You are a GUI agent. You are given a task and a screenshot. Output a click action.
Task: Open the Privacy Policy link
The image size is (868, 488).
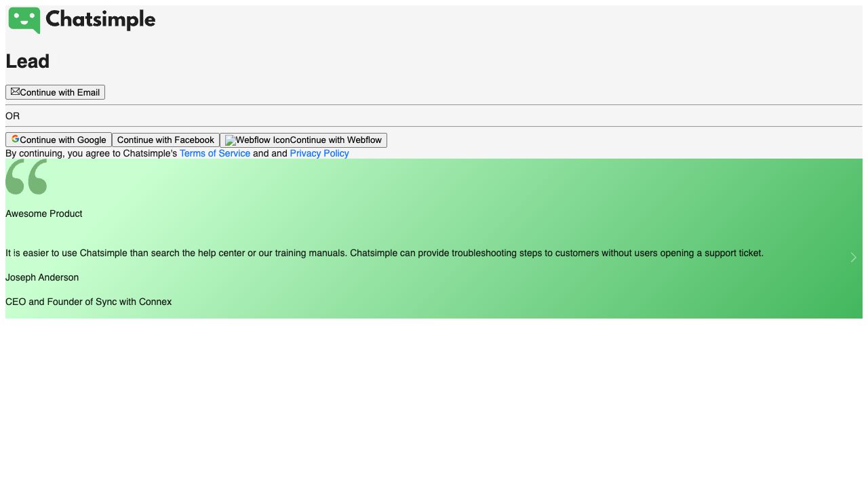pos(319,153)
